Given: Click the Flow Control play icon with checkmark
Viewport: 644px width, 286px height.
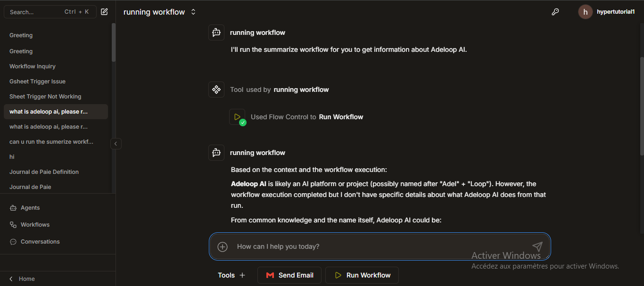Looking at the screenshot, I should 237,117.
